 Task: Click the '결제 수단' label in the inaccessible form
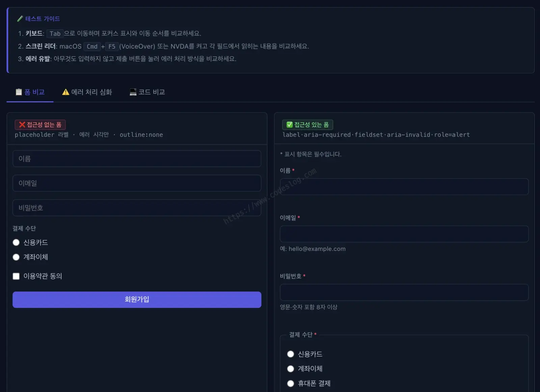point(24,229)
